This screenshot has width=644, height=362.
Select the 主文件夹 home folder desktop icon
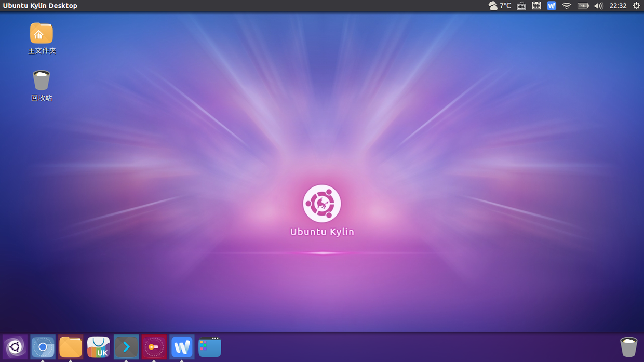[x=42, y=33]
